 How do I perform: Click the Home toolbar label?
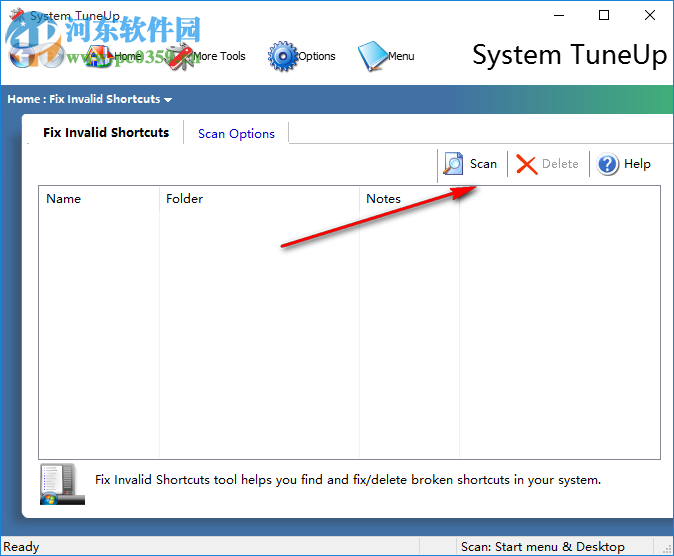pyautogui.click(x=128, y=56)
